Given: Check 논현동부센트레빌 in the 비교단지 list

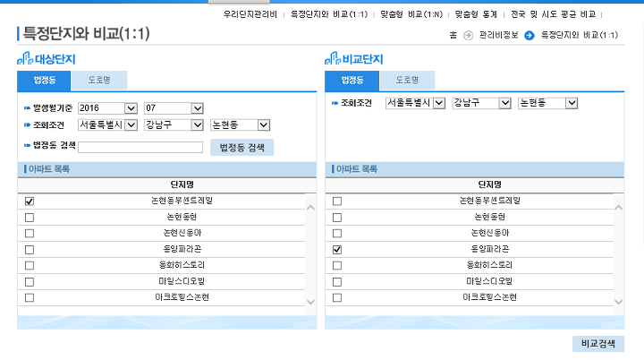Looking at the screenshot, I should tap(337, 201).
